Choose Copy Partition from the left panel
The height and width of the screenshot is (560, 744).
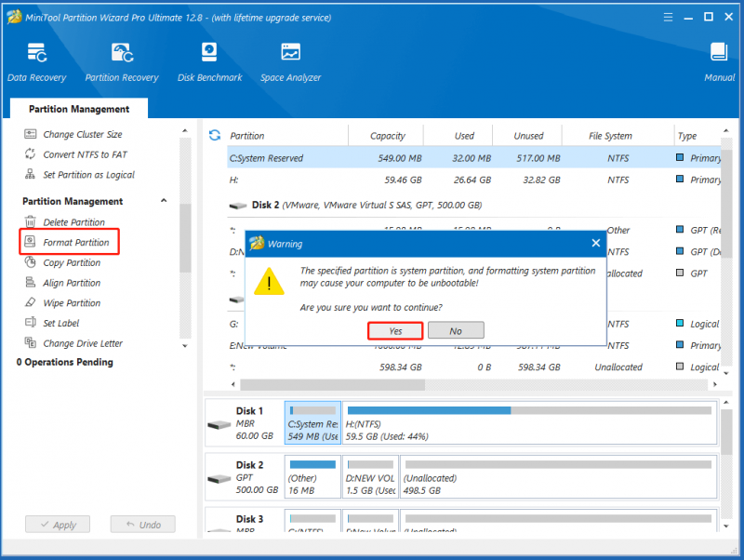coord(72,262)
